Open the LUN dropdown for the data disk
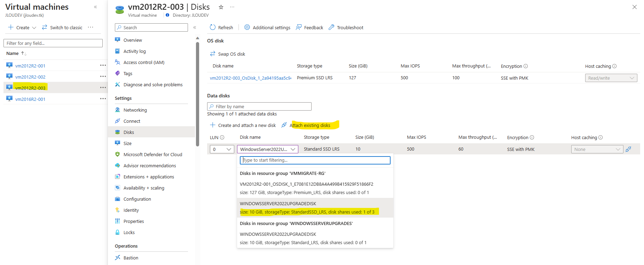 coord(222,149)
